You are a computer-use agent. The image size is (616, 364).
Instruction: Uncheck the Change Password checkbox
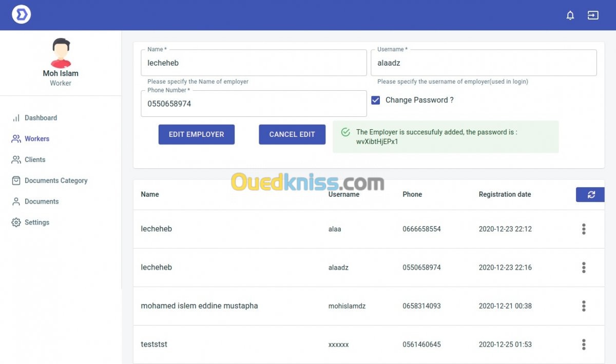tap(376, 100)
